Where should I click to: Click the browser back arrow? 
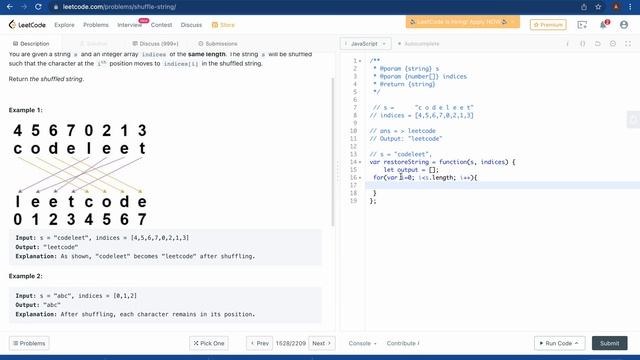pyautogui.click(x=10, y=7)
